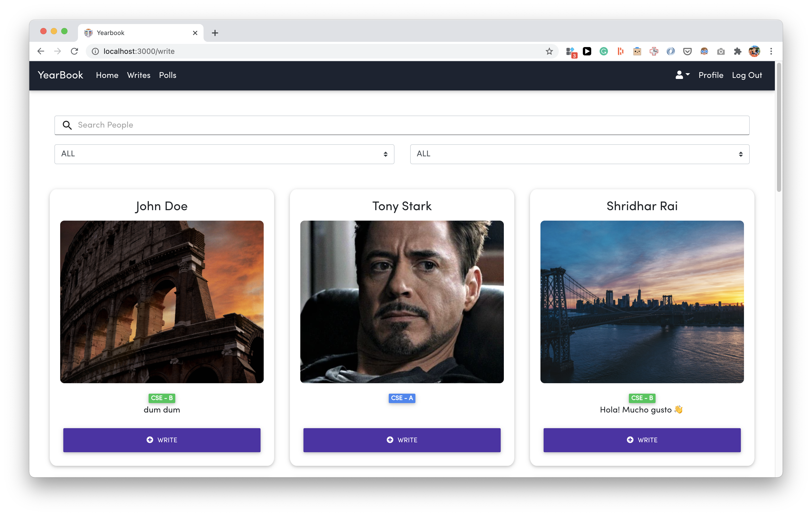Open the Polls nav item
The height and width of the screenshot is (516, 812).
pyautogui.click(x=168, y=75)
